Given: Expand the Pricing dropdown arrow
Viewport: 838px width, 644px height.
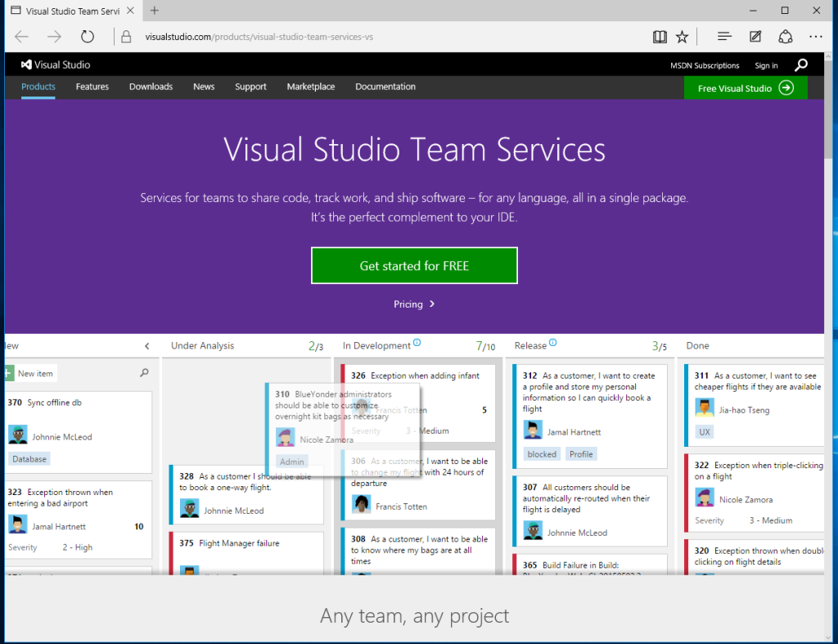Looking at the screenshot, I should pos(434,304).
